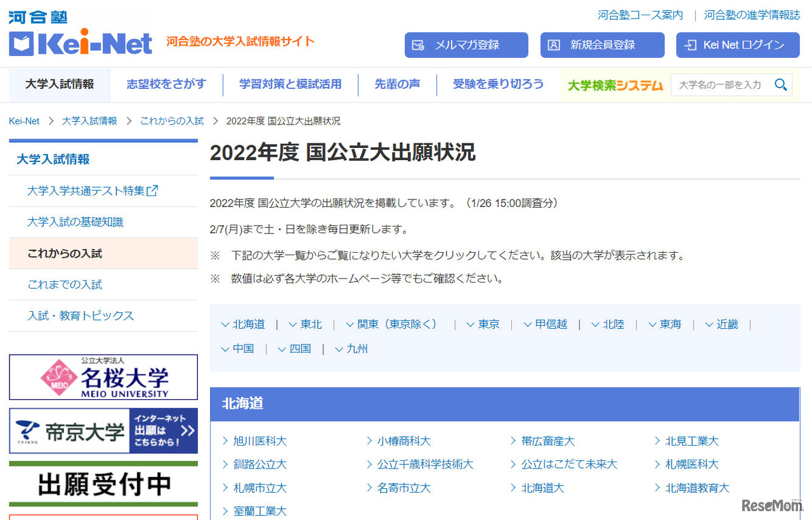Image resolution: width=812 pixels, height=520 pixels.
Task: Click the 河合塾コース案内 link at top
Action: (x=639, y=14)
